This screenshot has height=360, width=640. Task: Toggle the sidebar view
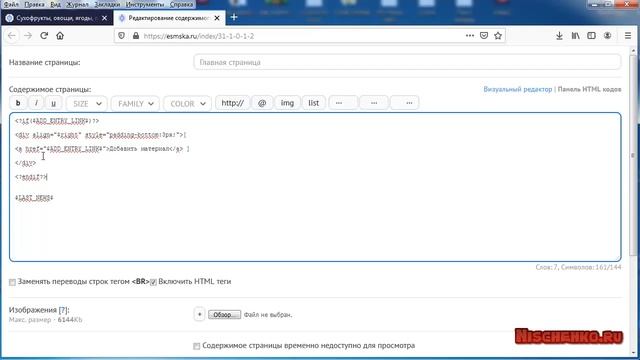[591, 36]
